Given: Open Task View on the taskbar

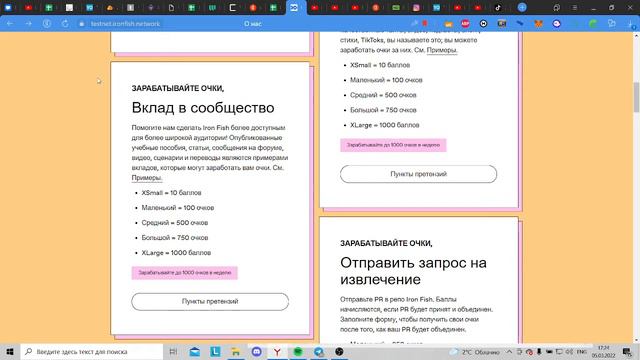Looking at the screenshot, I should tap(173, 351).
